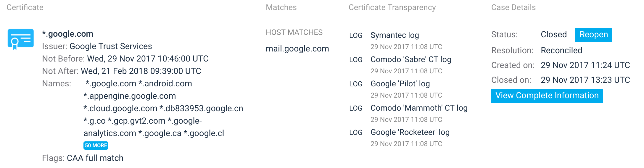The height and width of the screenshot is (168, 644).
Task: Click the LOG label beside Google 'Rocketeer' log
Action: point(356,133)
